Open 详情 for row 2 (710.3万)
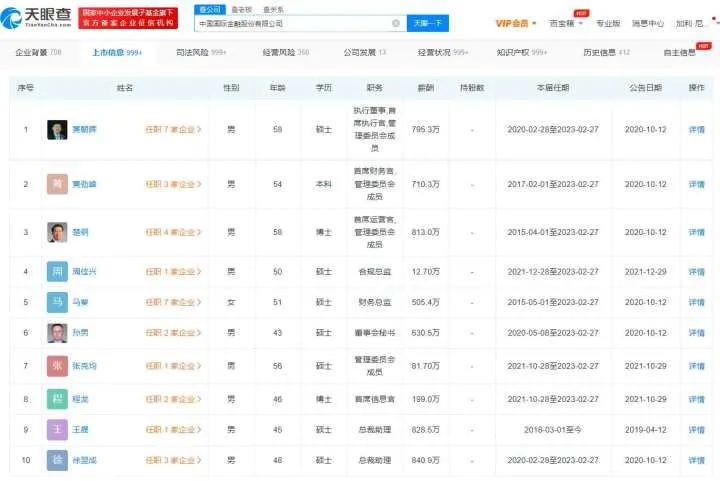Viewport: 720px width, 481px height. click(x=697, y=184)
